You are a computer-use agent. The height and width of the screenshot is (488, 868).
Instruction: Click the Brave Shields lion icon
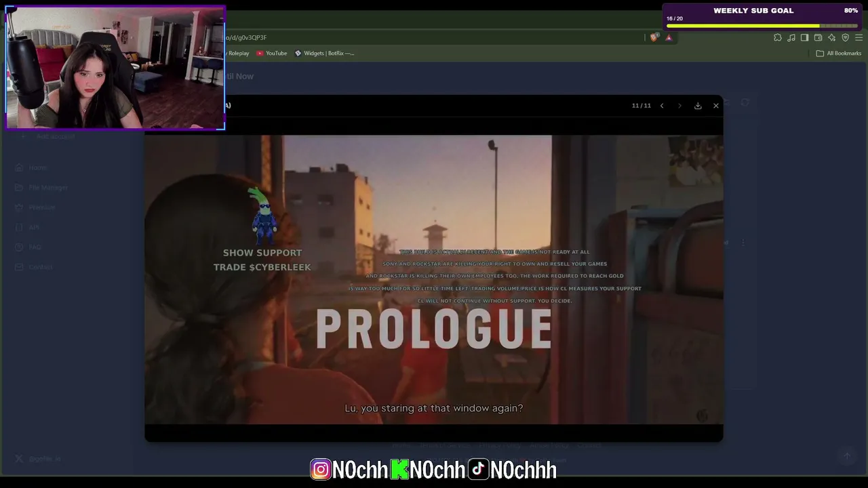[x=654, y=38]
